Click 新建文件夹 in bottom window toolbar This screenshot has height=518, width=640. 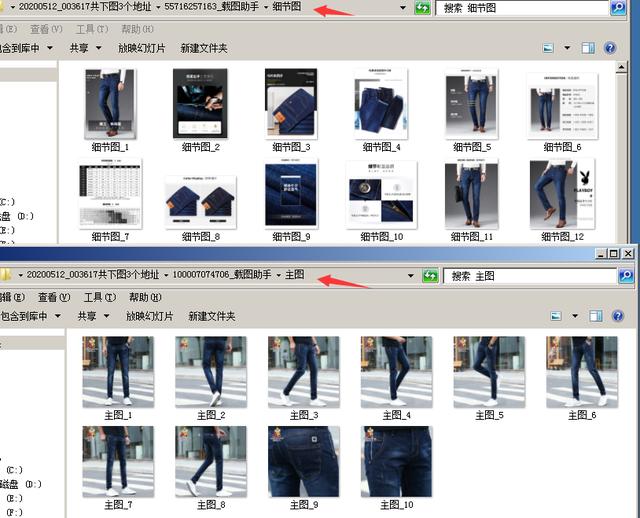(x=211, y=316)
